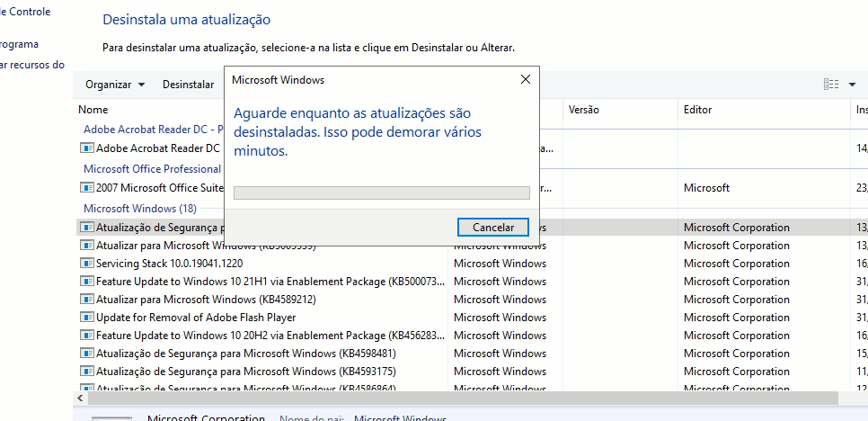Select Atualização de Segurança (KB4593175) entry
Image resolution: width=868 pixels, height=421 pixels.
click(x=246, y=372)
